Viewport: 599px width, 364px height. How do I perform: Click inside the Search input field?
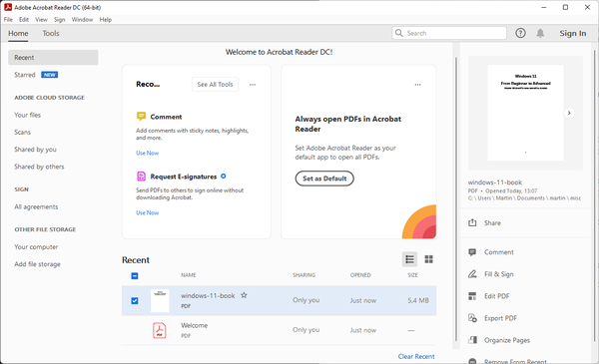tap(449, 33)
